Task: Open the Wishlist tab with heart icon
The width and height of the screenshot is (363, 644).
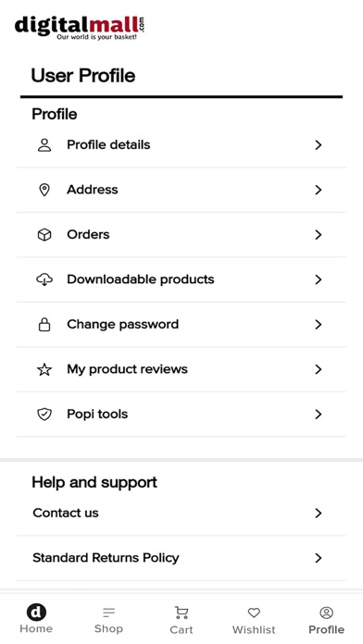Action: click(254, 619)
